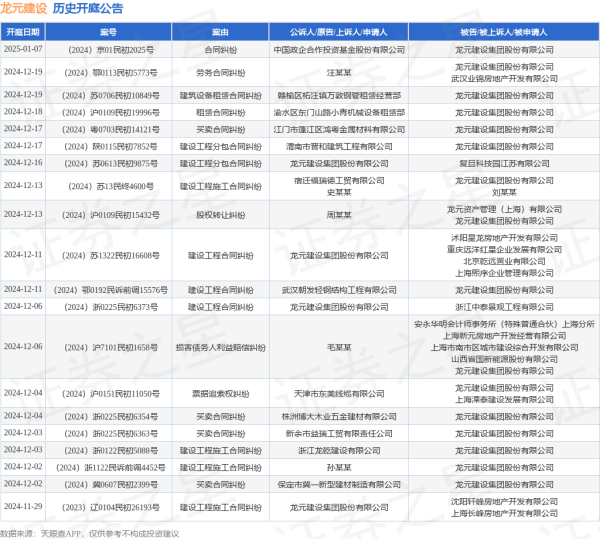Click the 公诉人/原告/上诉人/申请人 column header
Viewport: 600px width, 539px height.
(x=339, y=32)
